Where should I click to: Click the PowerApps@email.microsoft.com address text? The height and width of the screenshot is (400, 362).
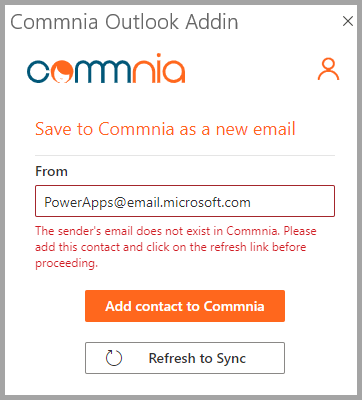coord(147,202)
